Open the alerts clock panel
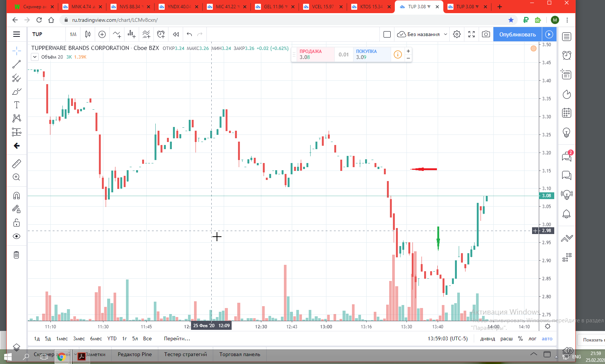 coord(567,55)
